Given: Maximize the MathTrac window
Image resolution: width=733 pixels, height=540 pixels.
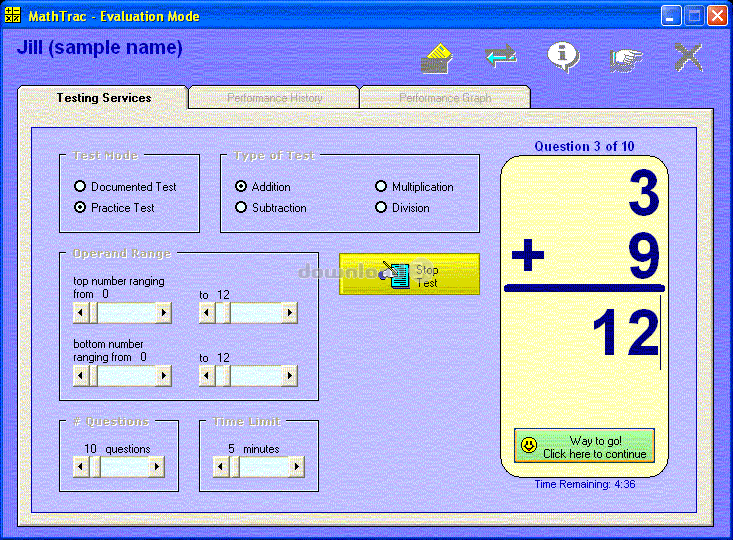Looking at the screenshot, I should point(694,16).
